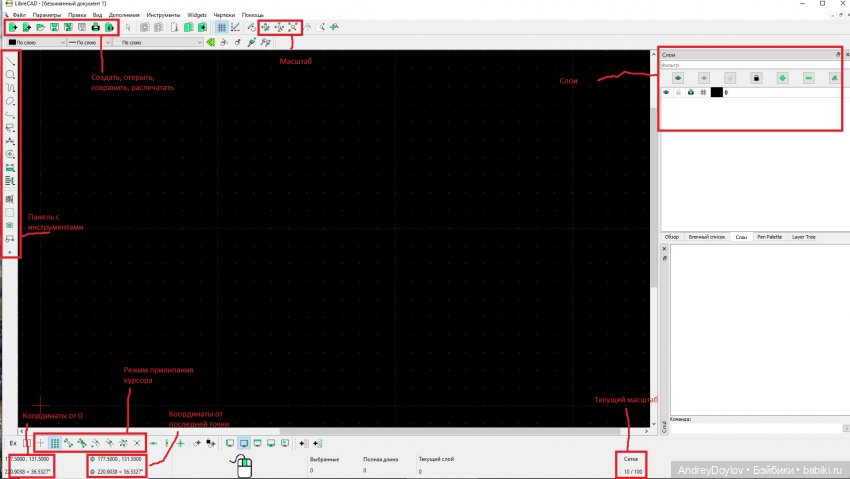Click the Print icon in toolbar
Screen dimensions: 850x479
point(96,28)
